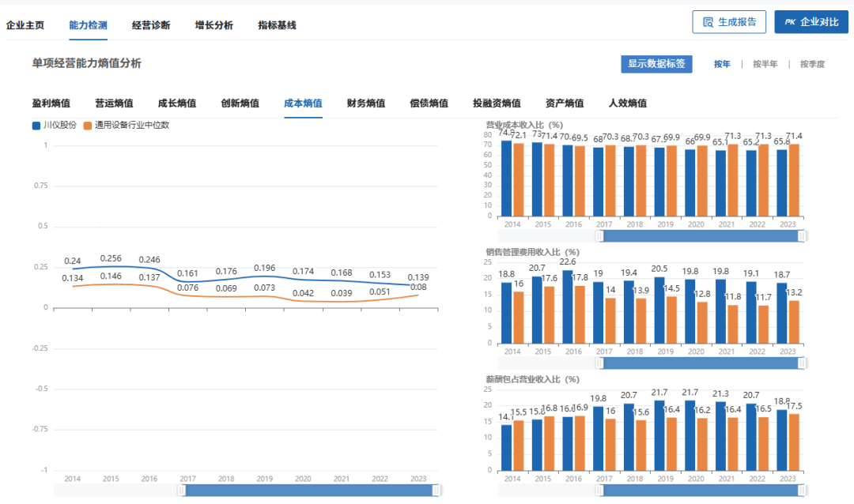Image resolution: width=854 pixels, height=504 pixels.
Task: Open 企业对比 PK comparison
Action: tap(811, 22)
